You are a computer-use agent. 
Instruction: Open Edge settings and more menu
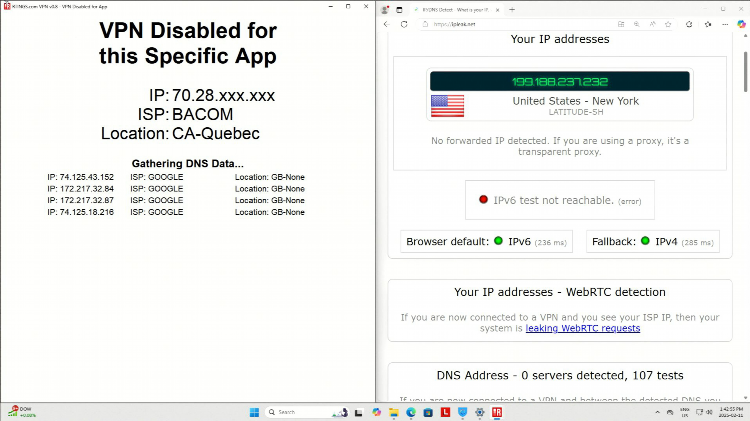tap(725, 24)
